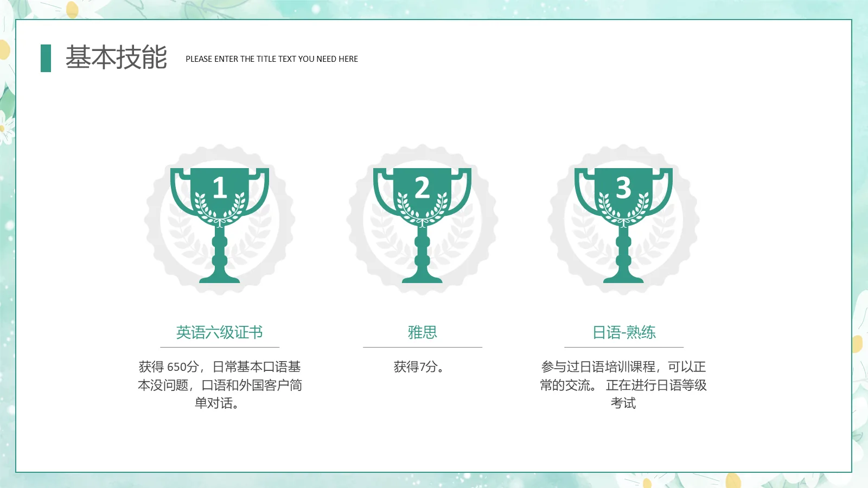The width and height of the screenshot is (868, 488).
Task: Click the 获得7分 description text
Action: coord(419,367)
